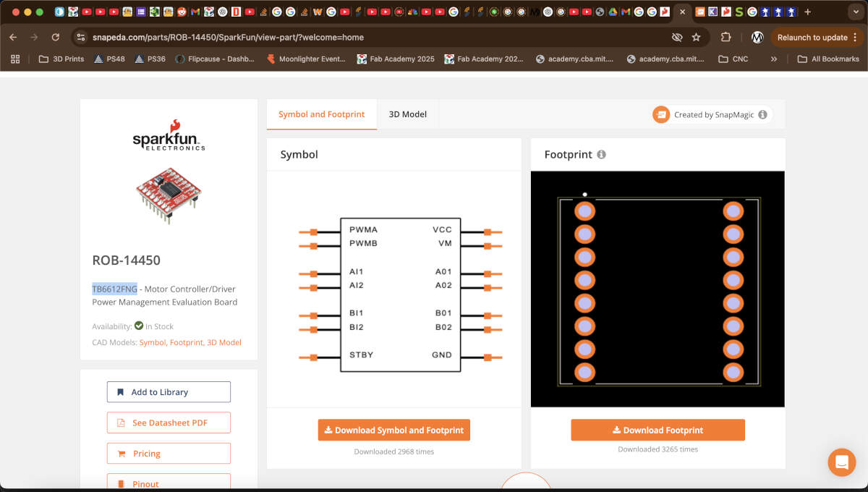Follow the Footprint CAD model link
The height and width of the screenshot is (492, 868).
click(x=186, y=342)
